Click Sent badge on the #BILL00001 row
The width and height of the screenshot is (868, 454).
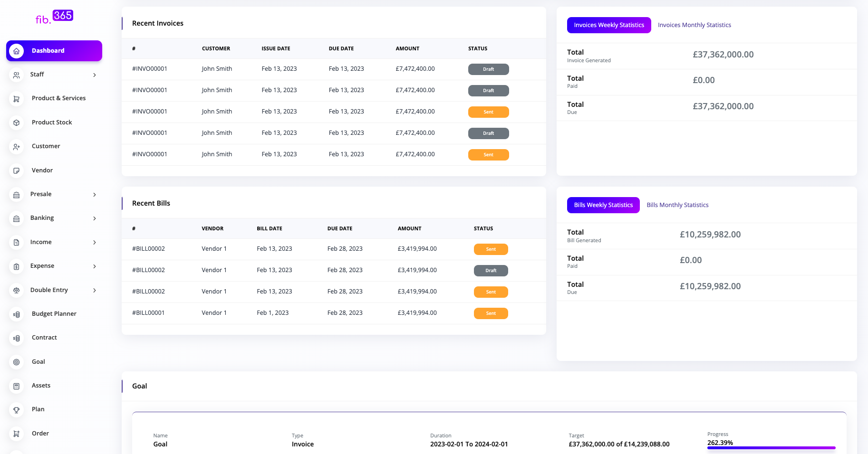[491, 313]
